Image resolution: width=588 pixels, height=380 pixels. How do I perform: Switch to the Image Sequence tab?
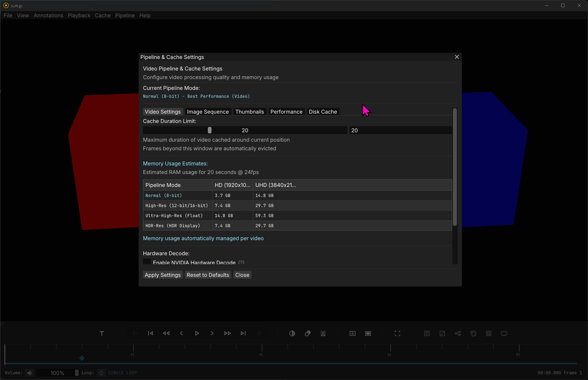point(208,112)
